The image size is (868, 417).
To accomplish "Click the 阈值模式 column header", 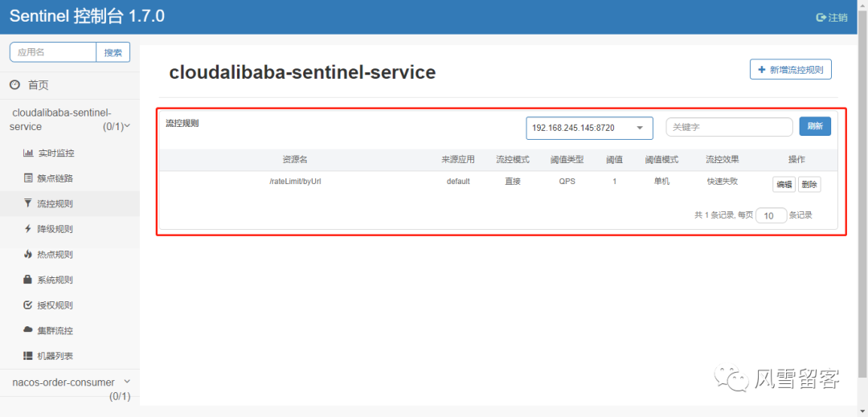I will pos(661,159).
